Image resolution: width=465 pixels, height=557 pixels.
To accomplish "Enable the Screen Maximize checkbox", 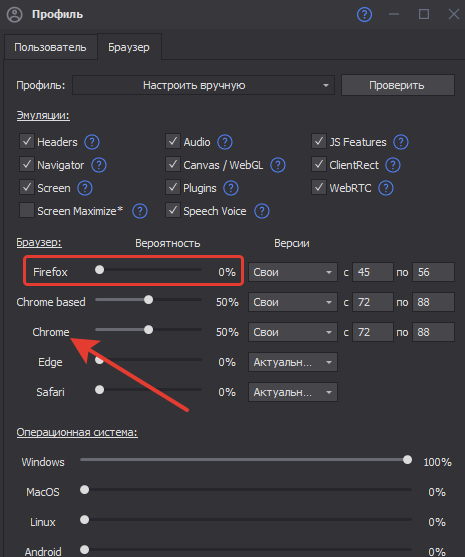I will pos(27,210).
